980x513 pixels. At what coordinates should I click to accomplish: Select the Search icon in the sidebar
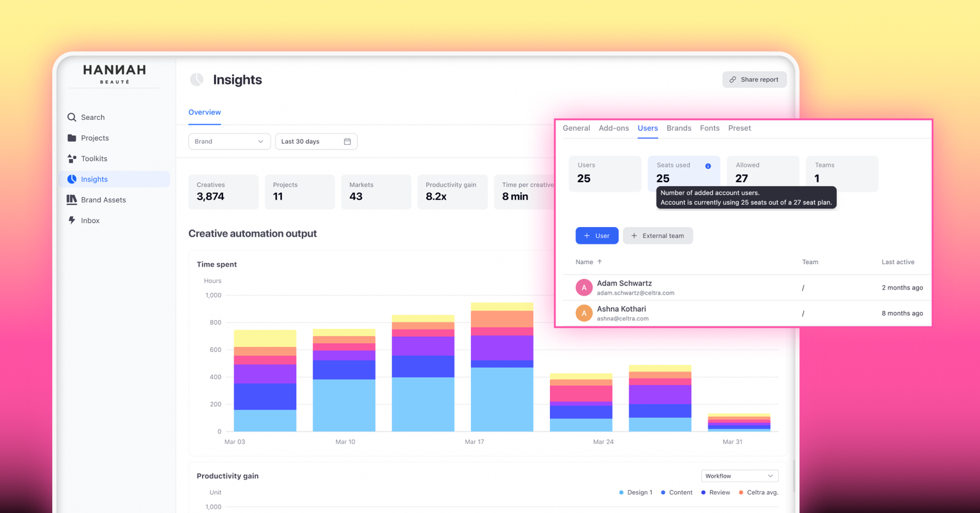(72, 117)
